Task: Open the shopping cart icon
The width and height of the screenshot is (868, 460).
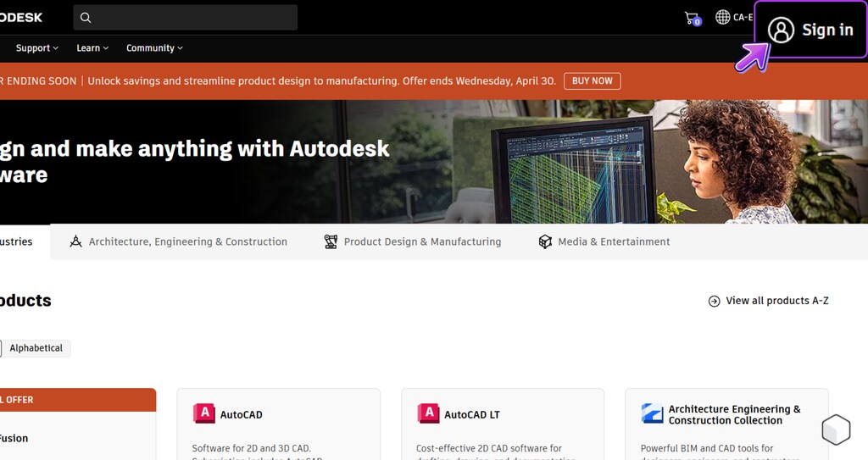Action: (692, 19)
